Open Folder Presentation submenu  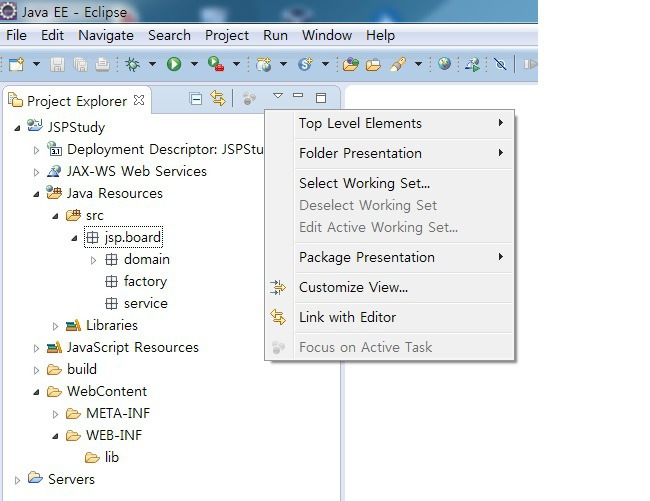390,153
